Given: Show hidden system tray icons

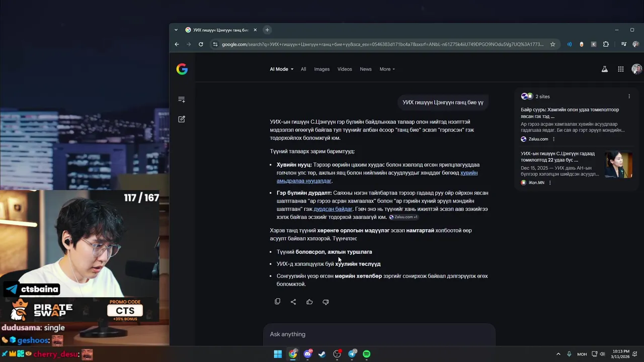Looking at the screenshot, I should pos(558,354).
